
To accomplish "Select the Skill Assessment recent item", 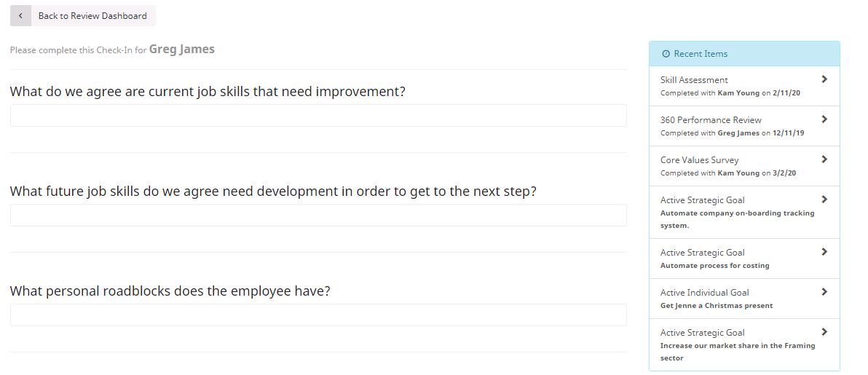I will point(744,86).
